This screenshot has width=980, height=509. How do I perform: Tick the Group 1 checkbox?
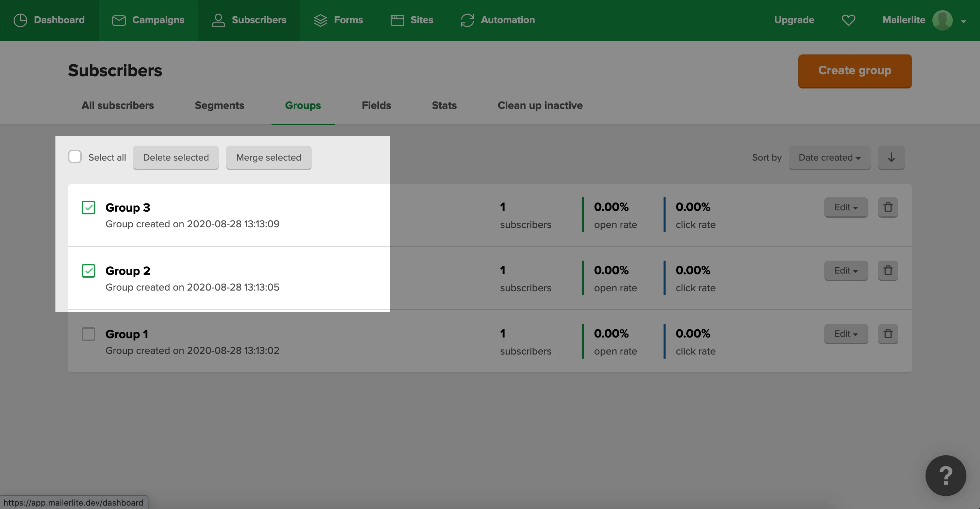tap(88, 334)
